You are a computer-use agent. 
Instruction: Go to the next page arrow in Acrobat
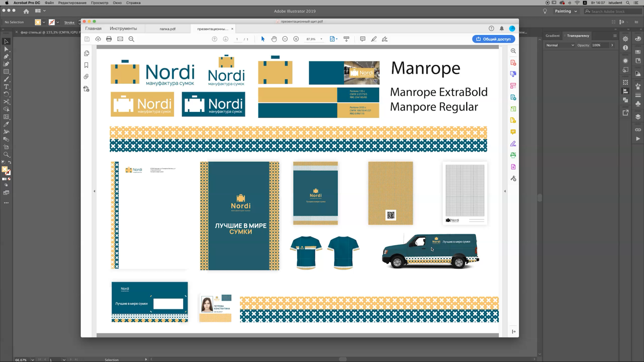pos(225,39)
